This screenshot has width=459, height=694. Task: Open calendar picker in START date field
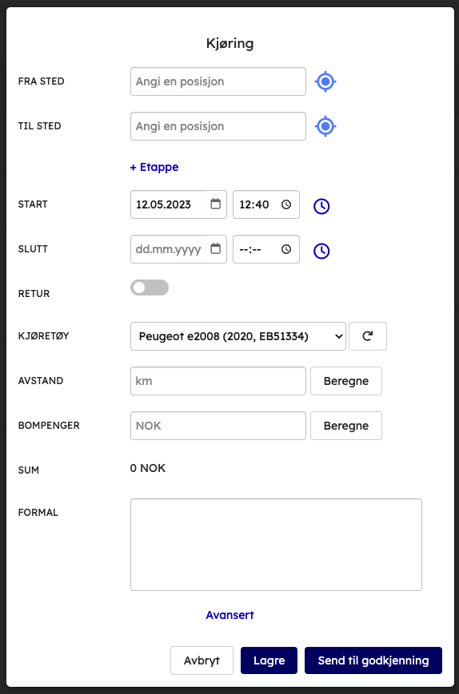(x=216, y=204)
